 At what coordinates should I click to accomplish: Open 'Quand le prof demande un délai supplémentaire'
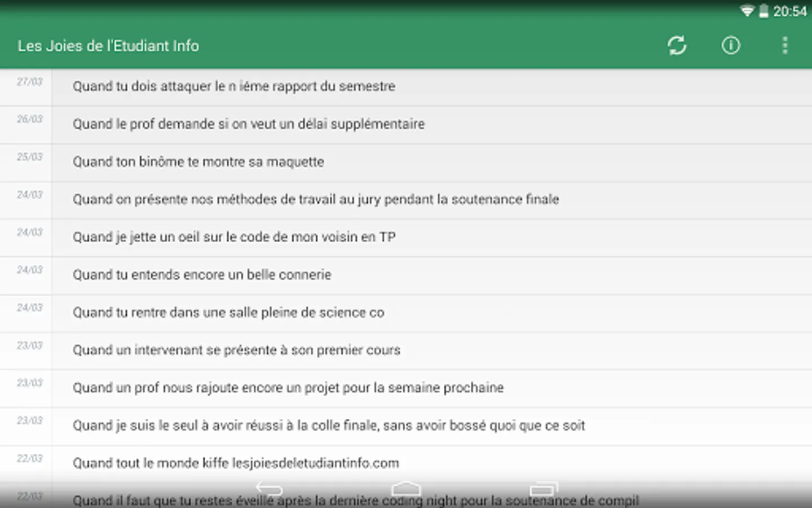click(x=406, y=125)
